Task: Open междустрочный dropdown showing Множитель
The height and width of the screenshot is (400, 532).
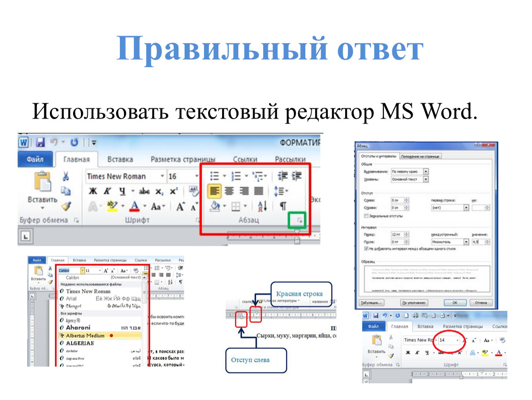Action: click(466, 242)
